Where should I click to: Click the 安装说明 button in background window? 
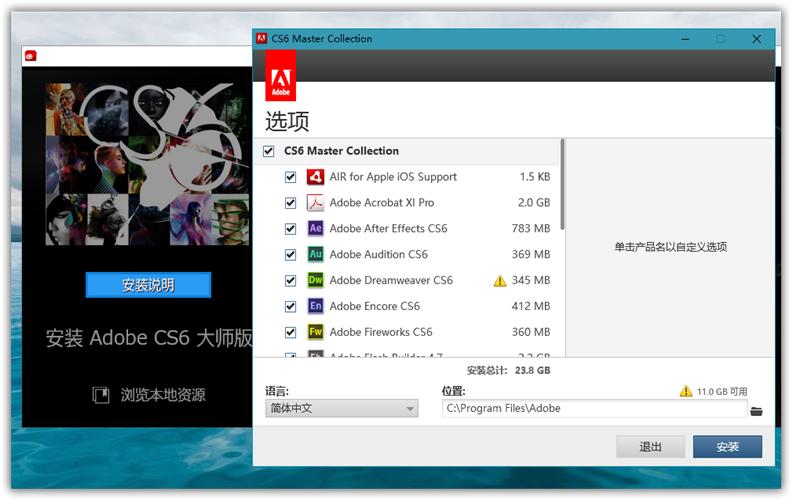(148, 285)
